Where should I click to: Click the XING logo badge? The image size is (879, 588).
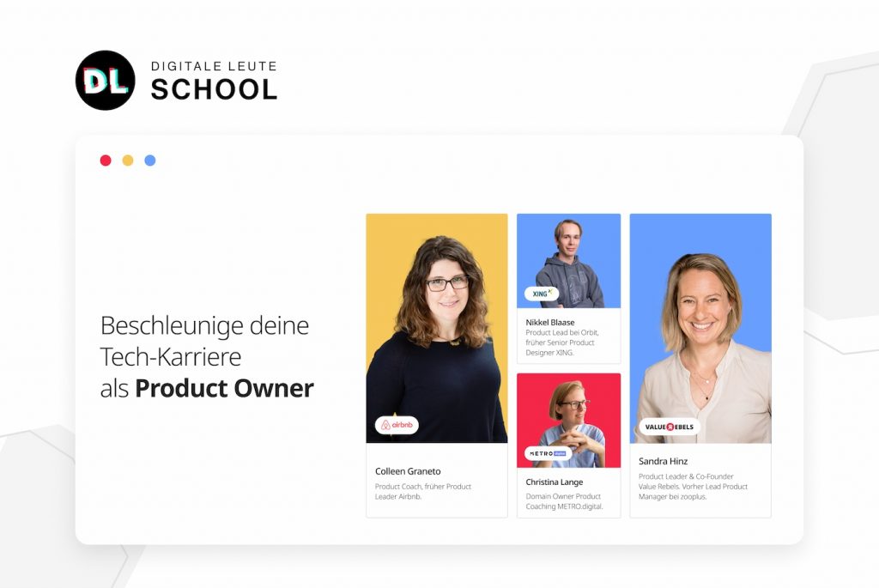coord(542,294)
